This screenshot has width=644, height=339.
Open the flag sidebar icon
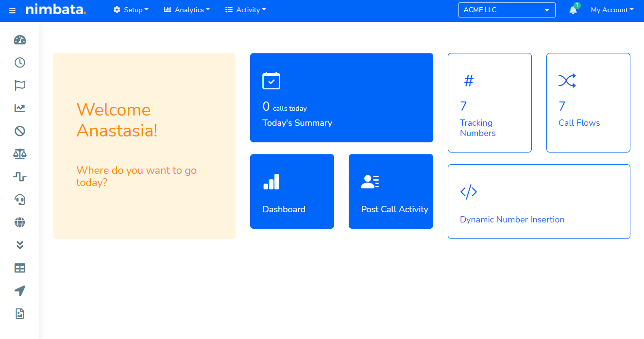click(20, 85)
